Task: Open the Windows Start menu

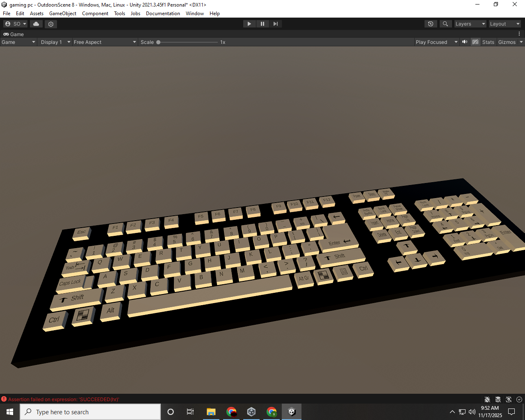Action: pyautogui.click(x=10, y=412)
